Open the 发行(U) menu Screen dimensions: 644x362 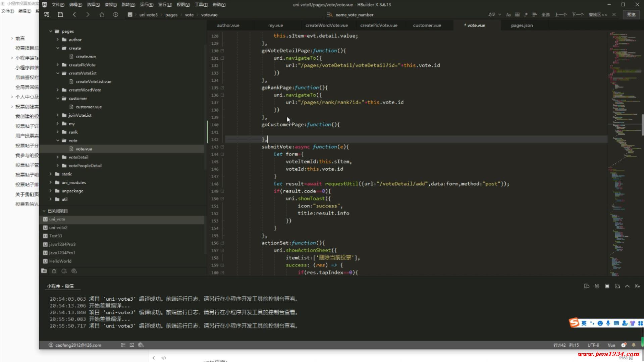[165, 5]
